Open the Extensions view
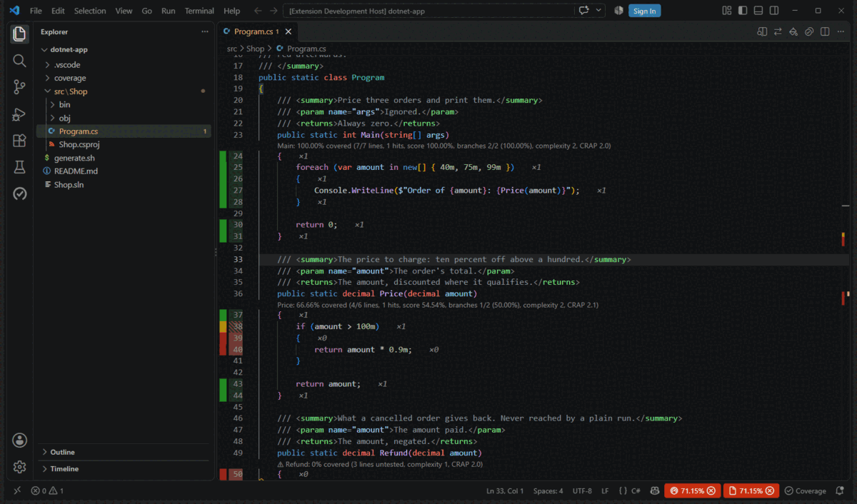The image size is (857, 504). 19,141
